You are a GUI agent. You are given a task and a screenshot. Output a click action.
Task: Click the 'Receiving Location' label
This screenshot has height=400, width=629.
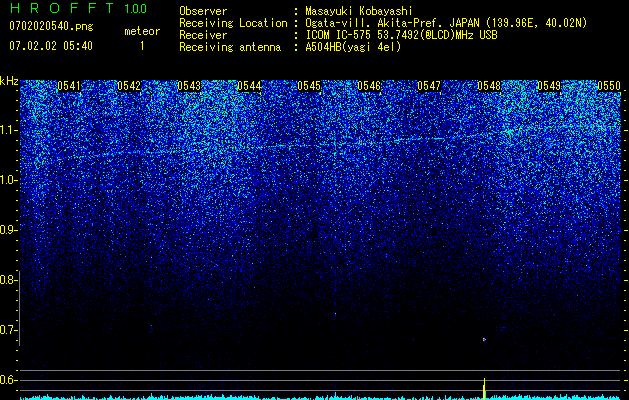click(233, 23)
